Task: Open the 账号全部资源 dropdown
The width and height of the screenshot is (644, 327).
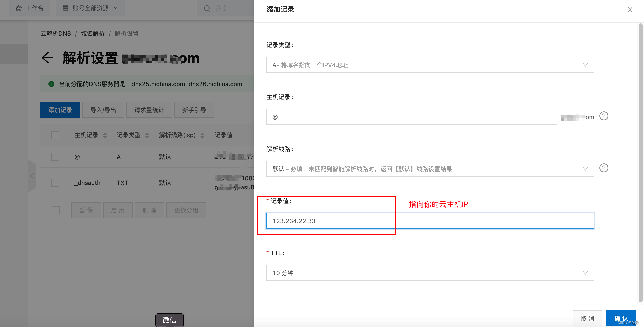Action: (90, 8)
